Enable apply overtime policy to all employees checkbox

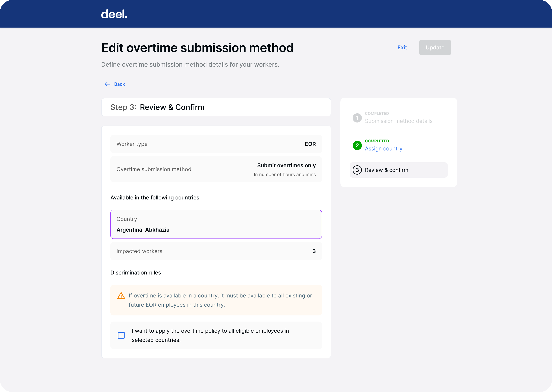click(121, 335)
